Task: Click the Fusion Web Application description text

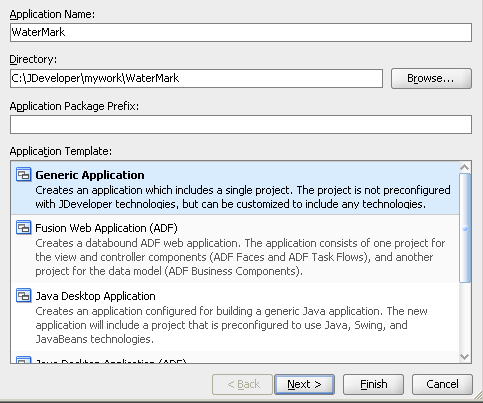Action: (240, 257)
